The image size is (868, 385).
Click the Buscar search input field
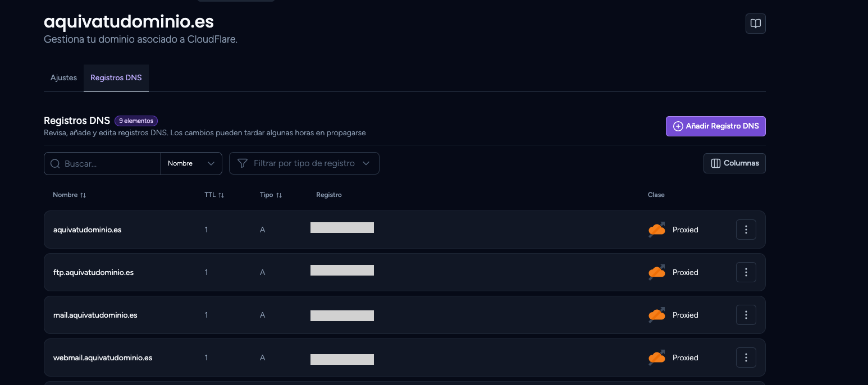[x=103, y=163]
